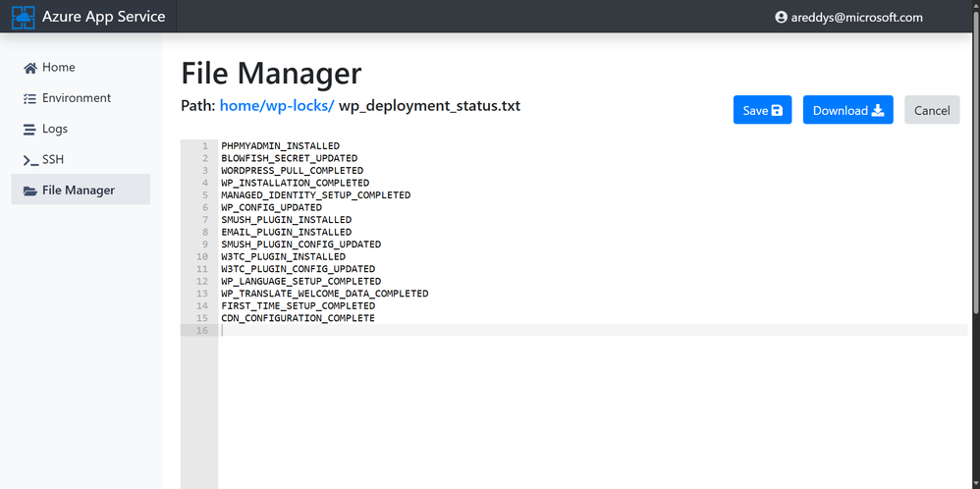Click the File Manager folder icon

click(x=30, y=190)
